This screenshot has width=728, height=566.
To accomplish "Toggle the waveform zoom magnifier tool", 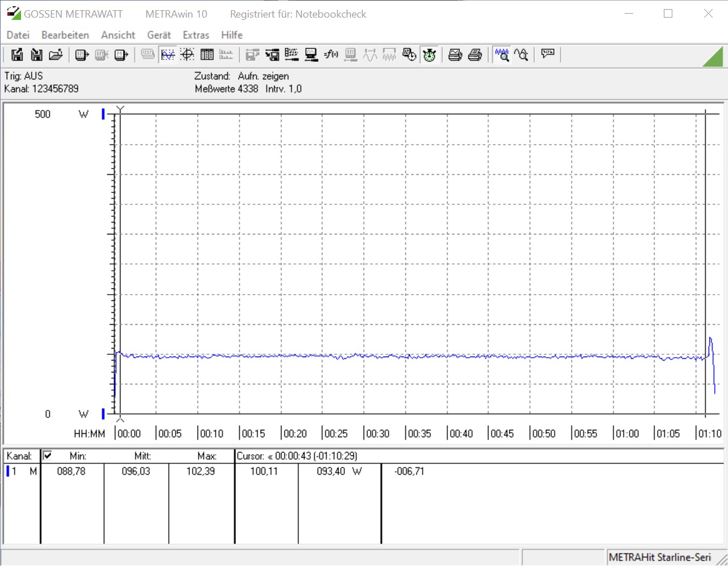I will (501, 54).
